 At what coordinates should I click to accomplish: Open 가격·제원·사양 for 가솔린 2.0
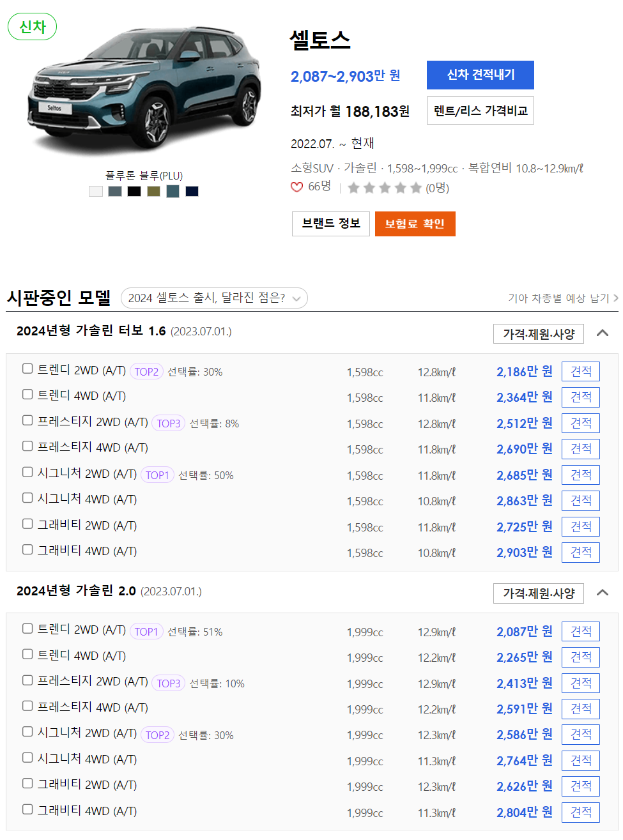click(x=539, y=593)
